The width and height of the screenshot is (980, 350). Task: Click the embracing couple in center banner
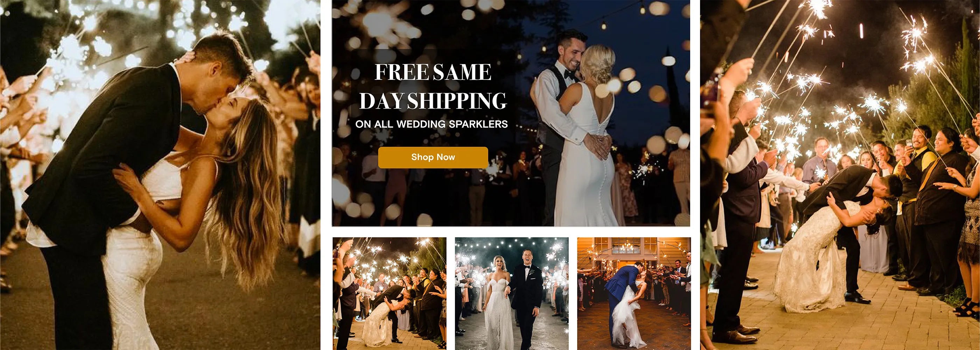coord(574,129)
